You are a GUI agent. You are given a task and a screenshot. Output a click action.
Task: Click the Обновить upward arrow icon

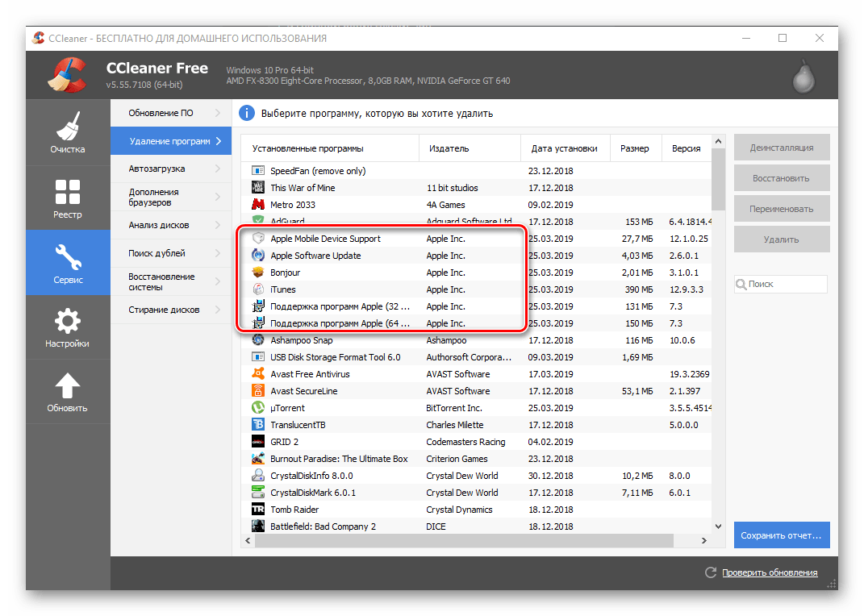point(67,385)
